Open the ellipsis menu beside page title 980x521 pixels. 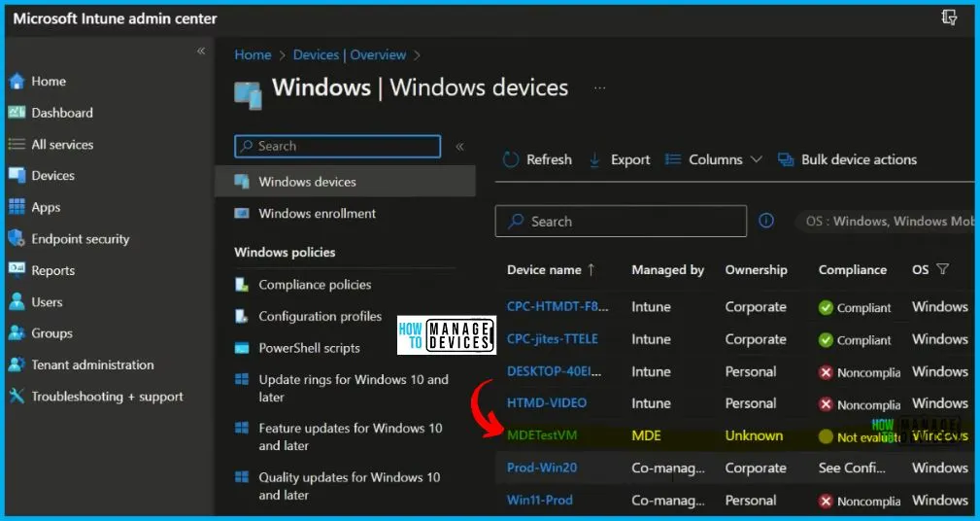(x=599, y=88)
